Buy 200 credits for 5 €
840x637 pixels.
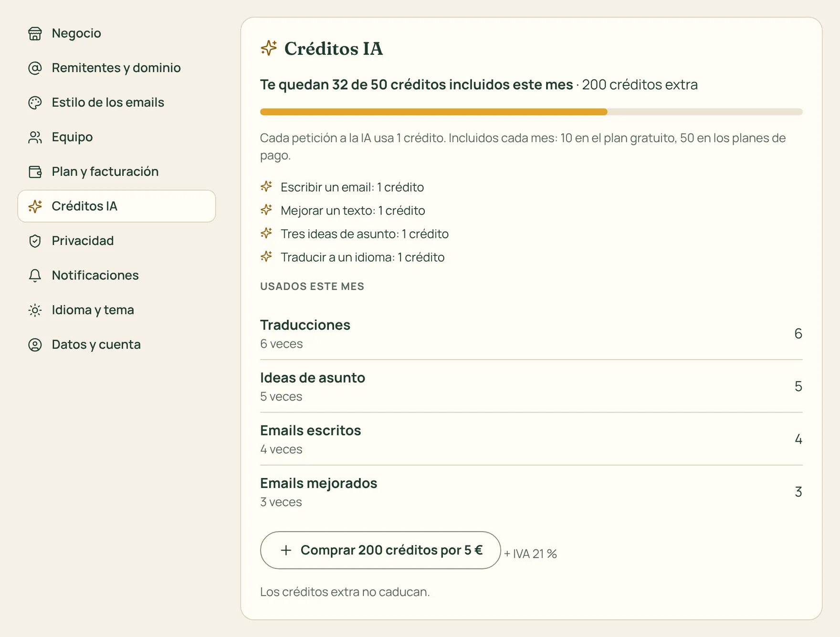coord(380,550)
